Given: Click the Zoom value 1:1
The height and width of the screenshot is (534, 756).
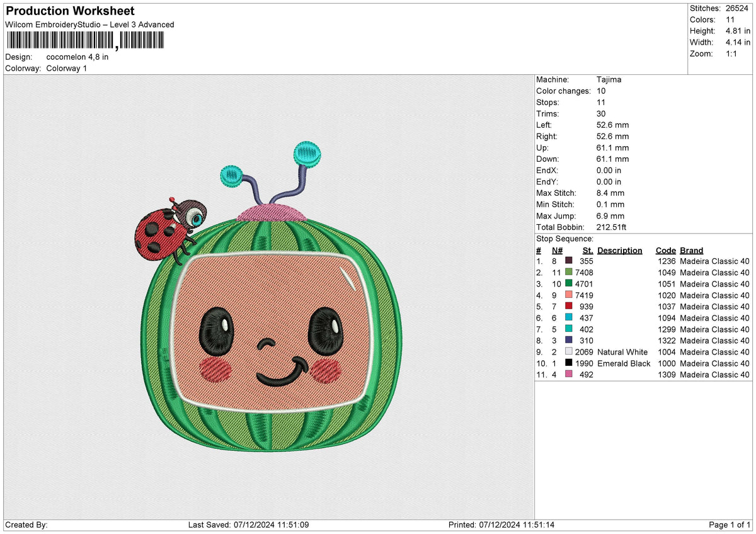Looking at the screenshot, I should pos(732,54).
